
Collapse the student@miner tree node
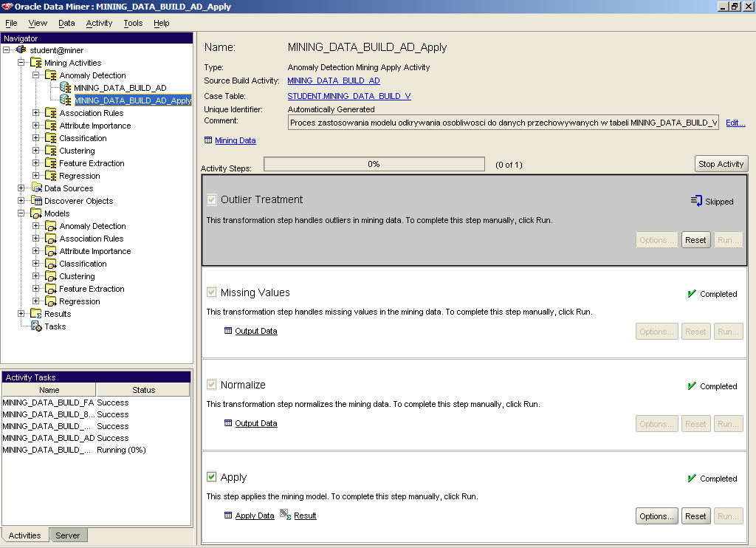click(6, 49)
